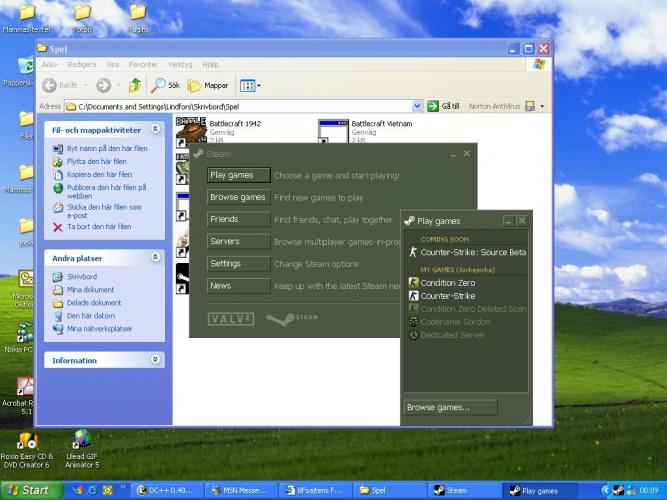Click the Mappar folders toolbar button
This screenshot has width=667, height=500.
coord(209,86)
